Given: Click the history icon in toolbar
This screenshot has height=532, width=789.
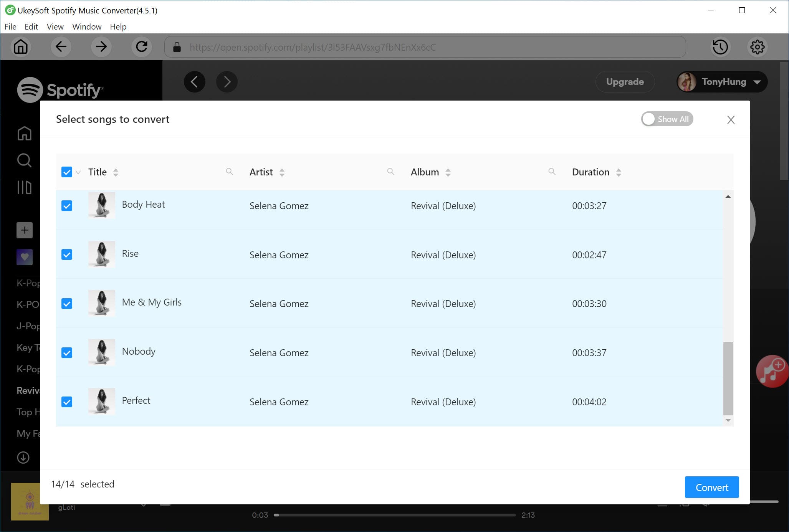Looking at the screenshot, I should [x=720, y=47].
